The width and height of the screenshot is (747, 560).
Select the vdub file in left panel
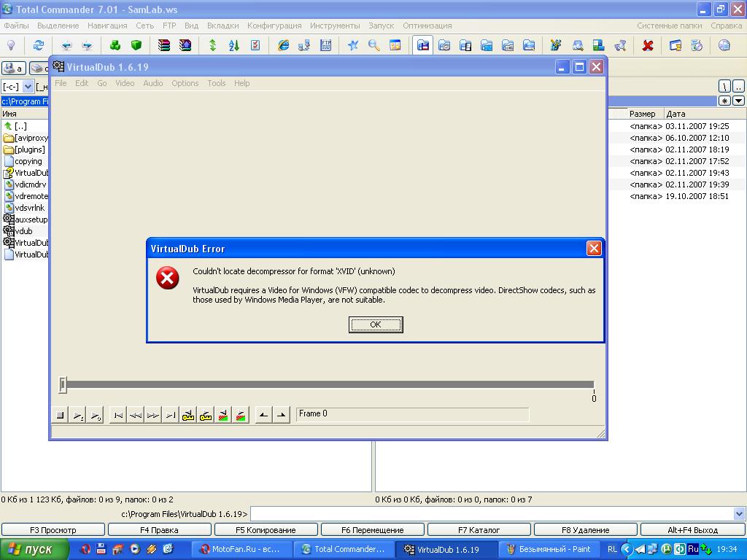(x=26, y=231)
